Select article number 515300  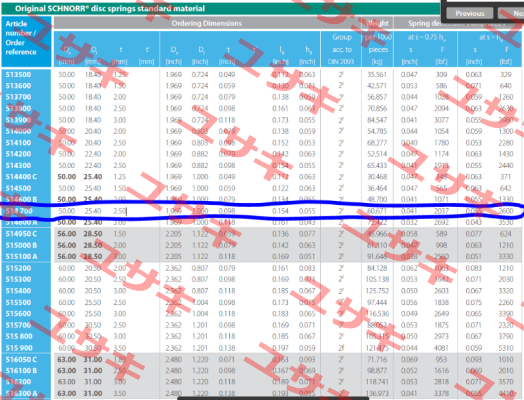tap(18, 279)
